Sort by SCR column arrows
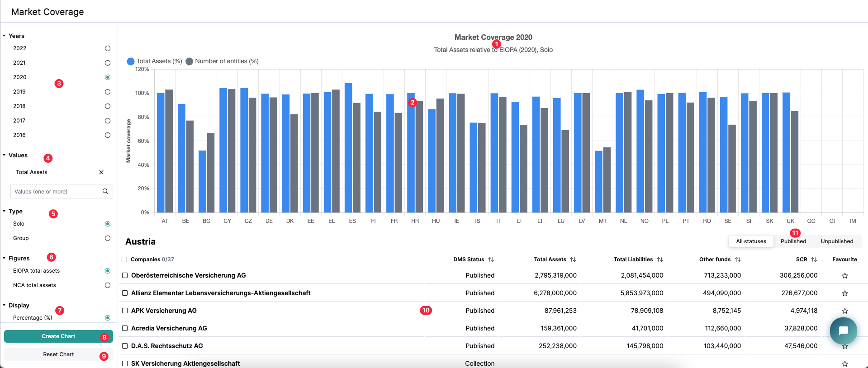868x368 pixels. point(814,259)
